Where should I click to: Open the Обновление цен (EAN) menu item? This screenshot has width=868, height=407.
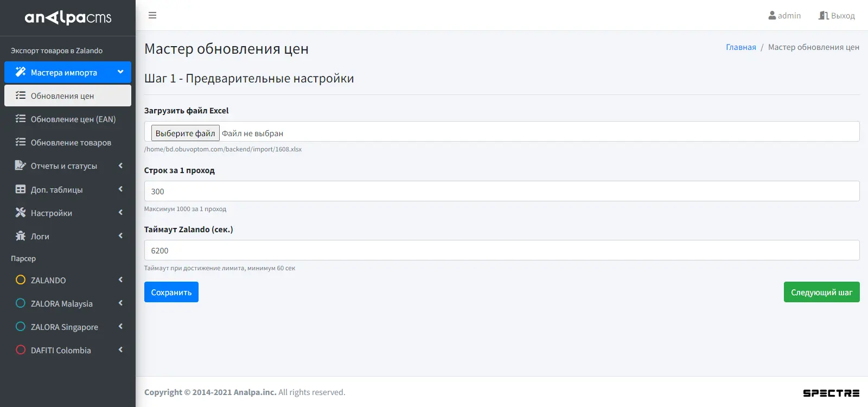68,119
